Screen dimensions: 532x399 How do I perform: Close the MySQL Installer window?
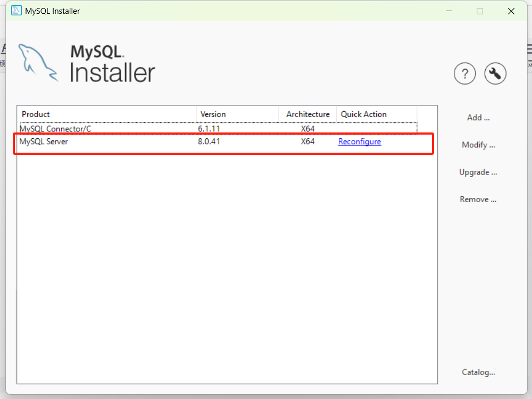coord(511,11)
